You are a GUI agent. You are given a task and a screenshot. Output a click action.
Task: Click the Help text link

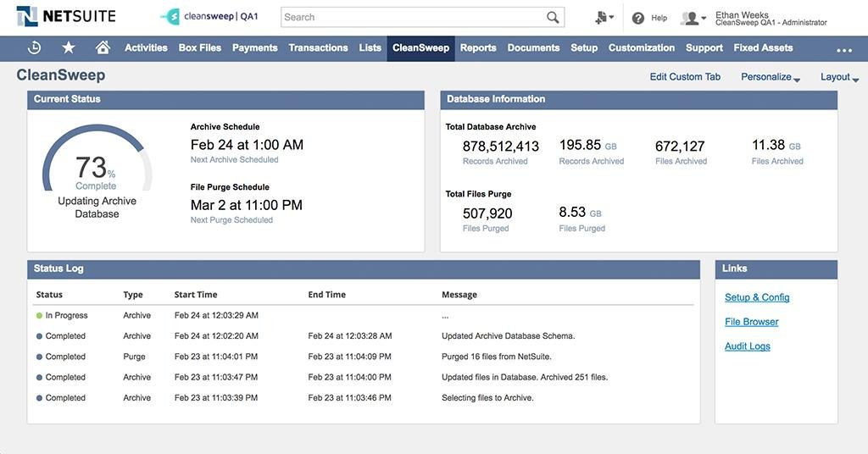[x=659, y=19]
